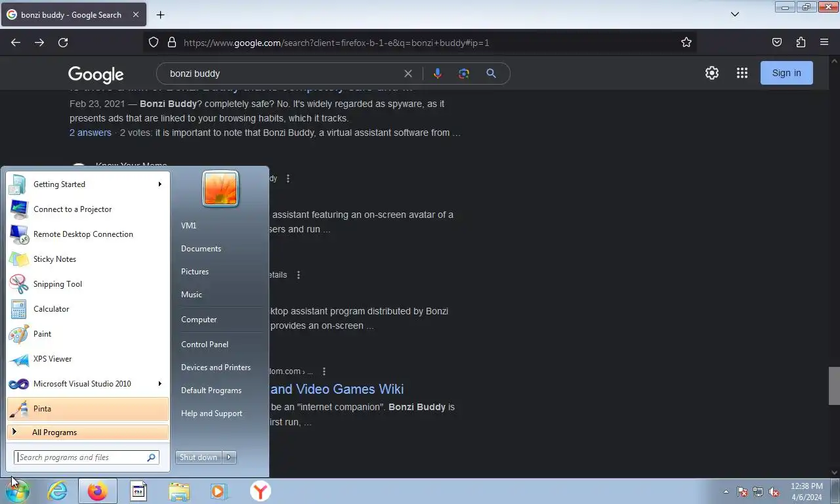Viewport: 840px width, 504px height.
Task: Open Default Programs
Action: (x=211, y=390)
